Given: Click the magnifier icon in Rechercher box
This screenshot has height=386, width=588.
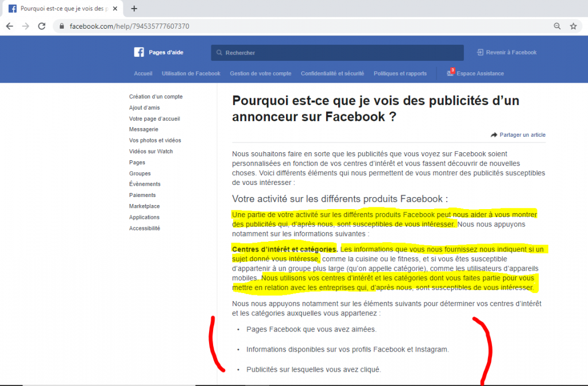Looking at the screenshot, I should (219, 52).
